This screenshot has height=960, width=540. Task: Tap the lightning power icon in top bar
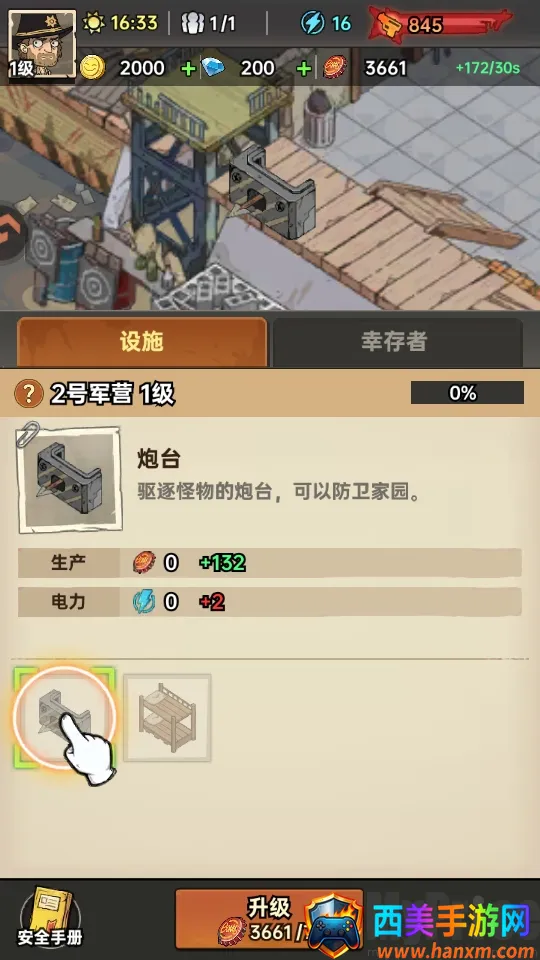312,23
